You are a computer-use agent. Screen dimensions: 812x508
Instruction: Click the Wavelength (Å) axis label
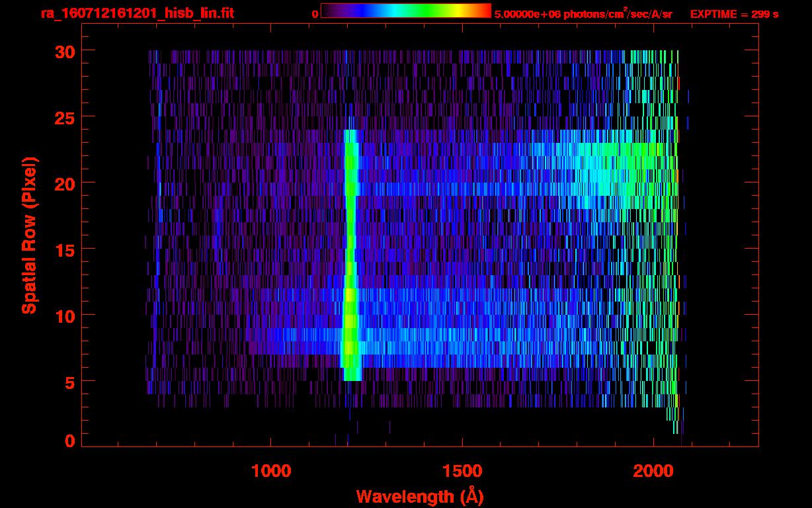(419, 495)
